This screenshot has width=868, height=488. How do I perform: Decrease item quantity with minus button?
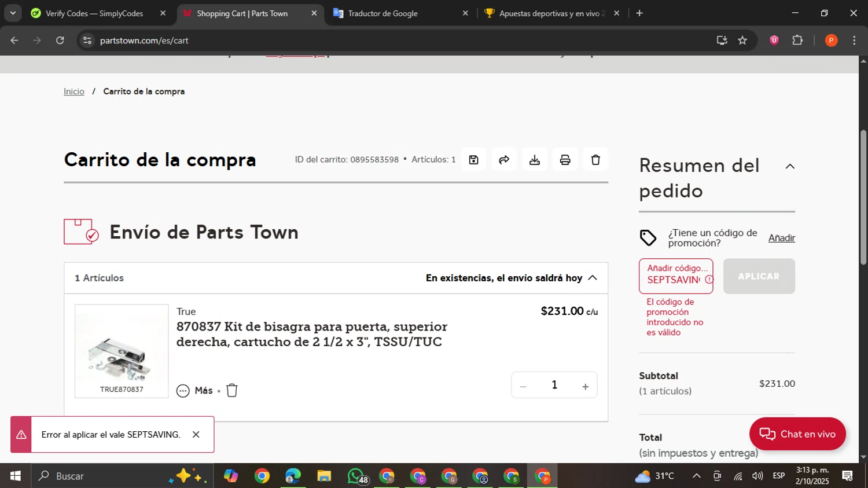(x=523, y=386)
